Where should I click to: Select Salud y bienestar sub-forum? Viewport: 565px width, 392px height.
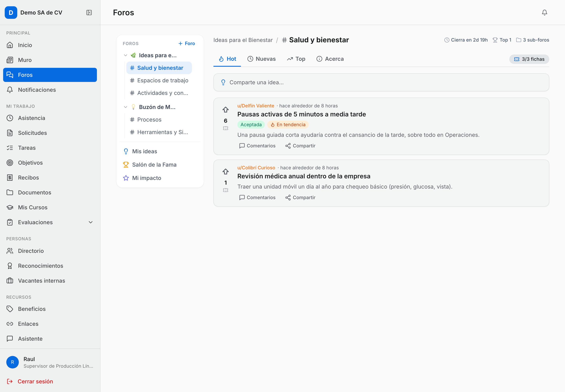[159, 68]
